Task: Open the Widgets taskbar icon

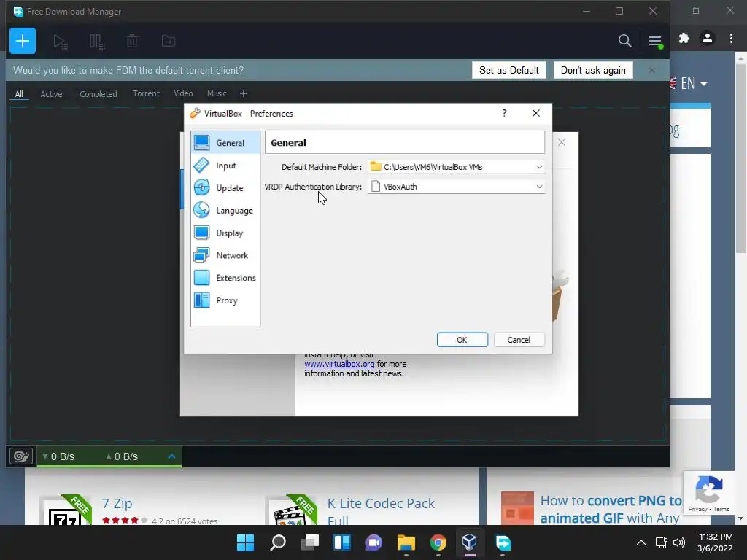Action: click(x=342, y=542)
